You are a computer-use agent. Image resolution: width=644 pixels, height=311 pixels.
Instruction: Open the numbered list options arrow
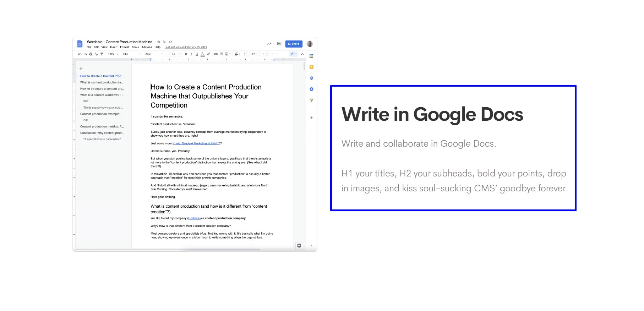pos(272,54)
